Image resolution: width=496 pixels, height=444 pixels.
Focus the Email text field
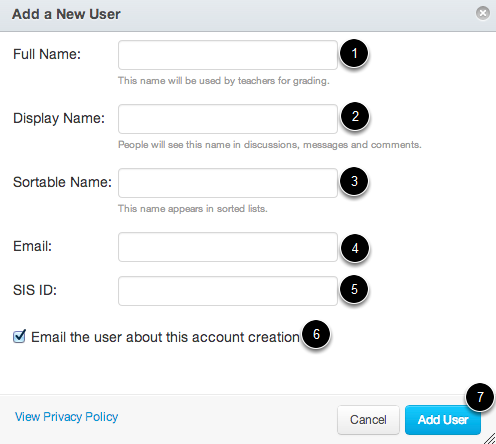pos(228,247)
